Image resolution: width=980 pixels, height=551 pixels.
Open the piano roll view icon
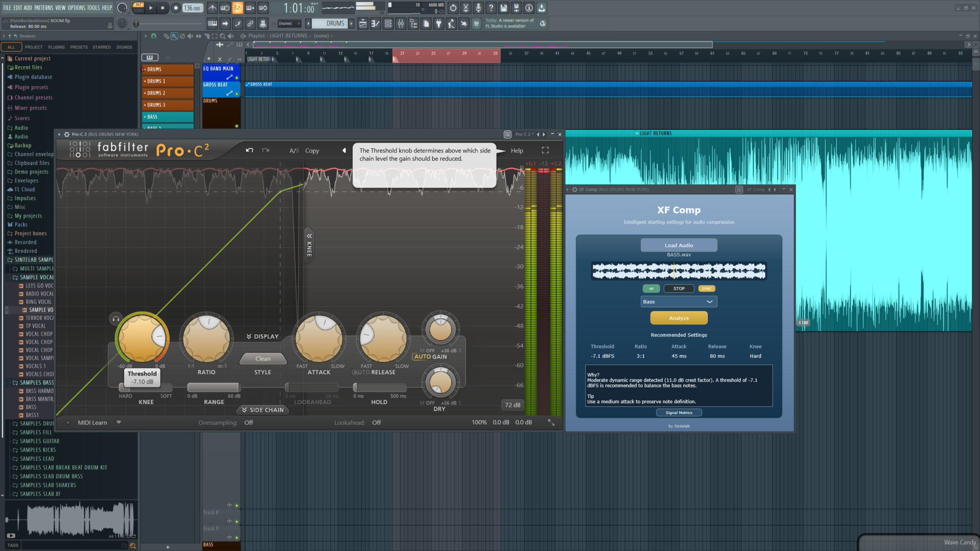[x=376, y=23]
